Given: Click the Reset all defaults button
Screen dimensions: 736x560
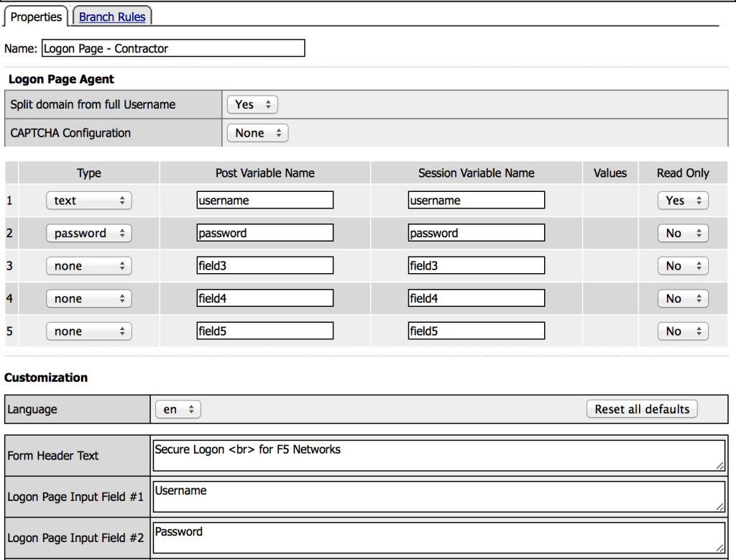Looking at the screenshot, I should click(641, 408).
